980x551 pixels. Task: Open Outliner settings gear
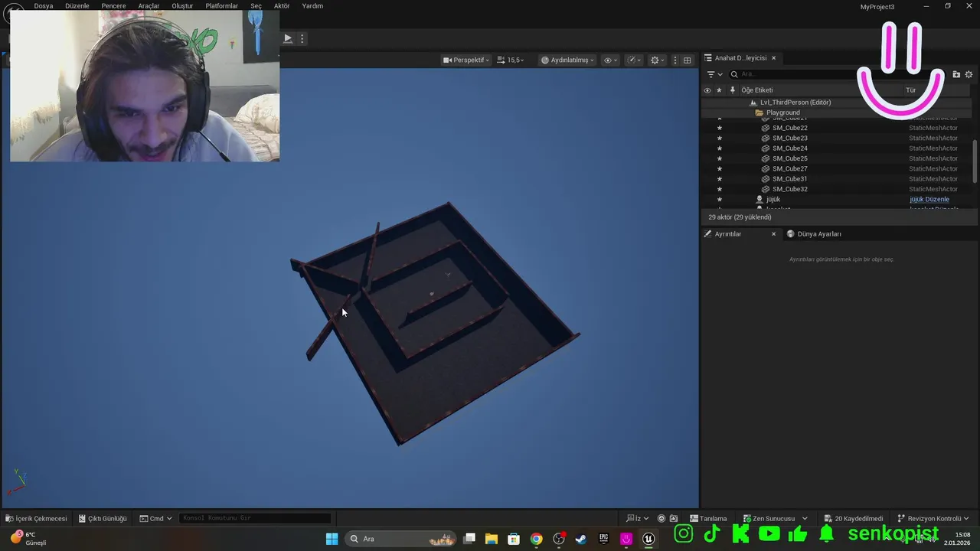[x=969, y=74]
